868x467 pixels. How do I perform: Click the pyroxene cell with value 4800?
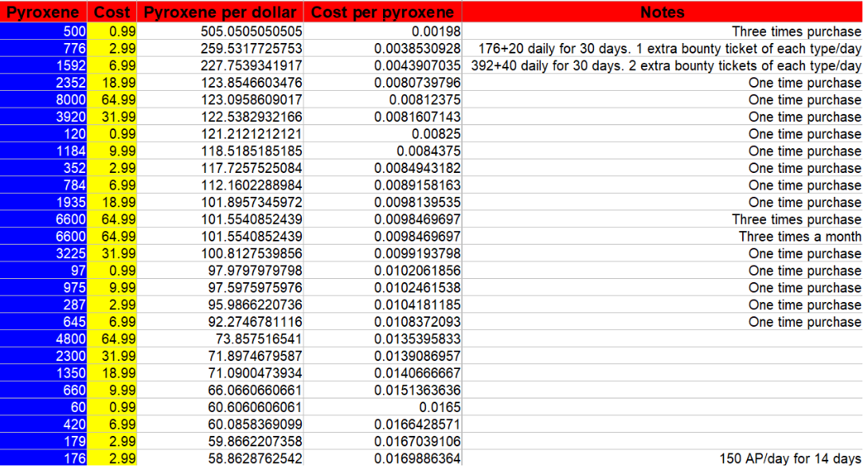pyautogui.click(x=43, y=339)
